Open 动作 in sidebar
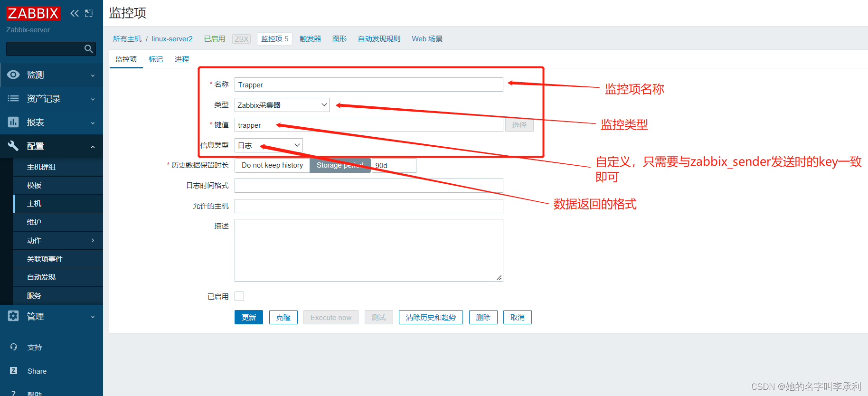The height and width of the screenshot is (396, 868). [58, 240]
